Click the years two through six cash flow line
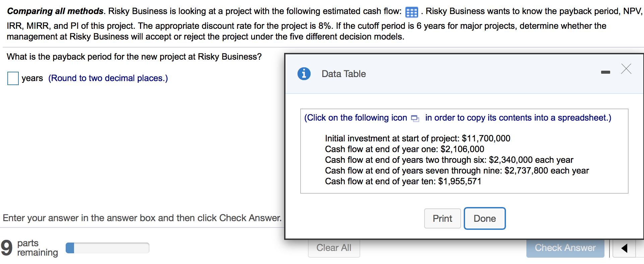This screenshot has height=264, width=644. click(449, 160)
